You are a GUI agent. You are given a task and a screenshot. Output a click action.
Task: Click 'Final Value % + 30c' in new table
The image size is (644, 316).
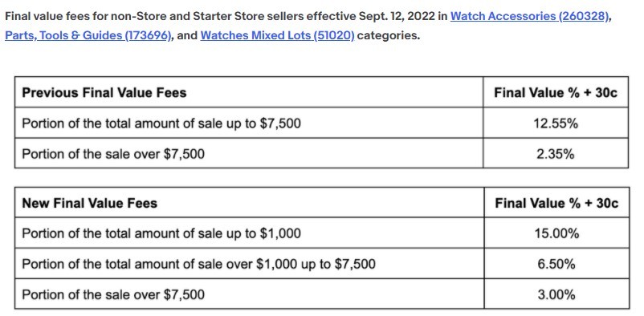point(556,203)
